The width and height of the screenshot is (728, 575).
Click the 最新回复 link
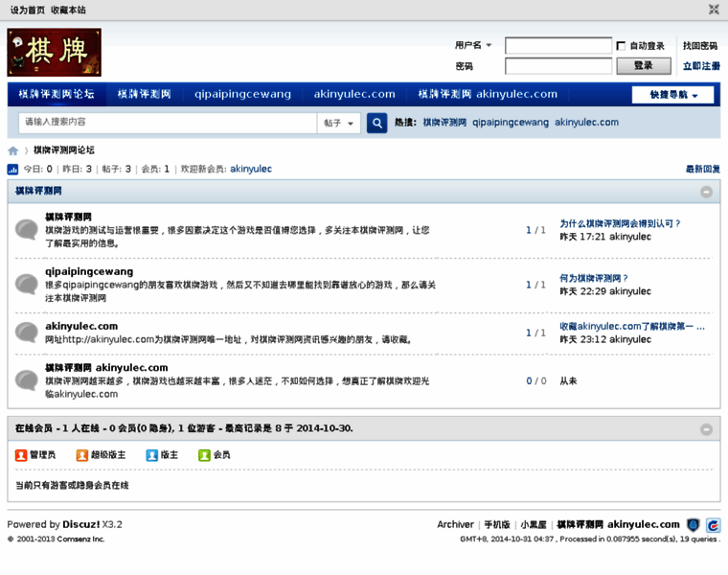tap(703, 169)
